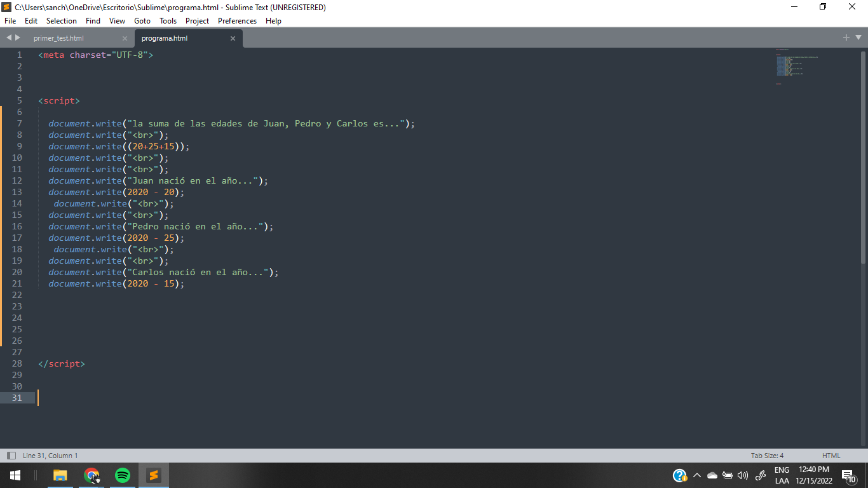Click the 2020 - 25 expression
This screenshot has height=488, width=868.
point(151,238)
